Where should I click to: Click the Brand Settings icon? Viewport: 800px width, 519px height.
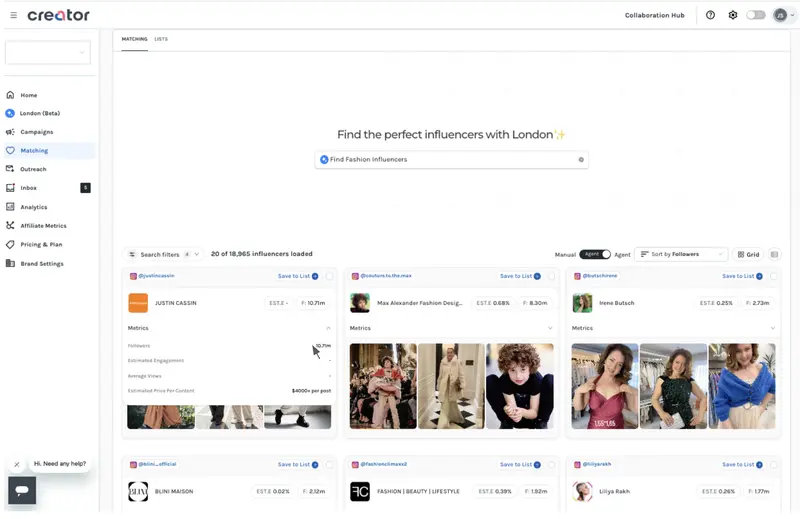pos(10,263)
